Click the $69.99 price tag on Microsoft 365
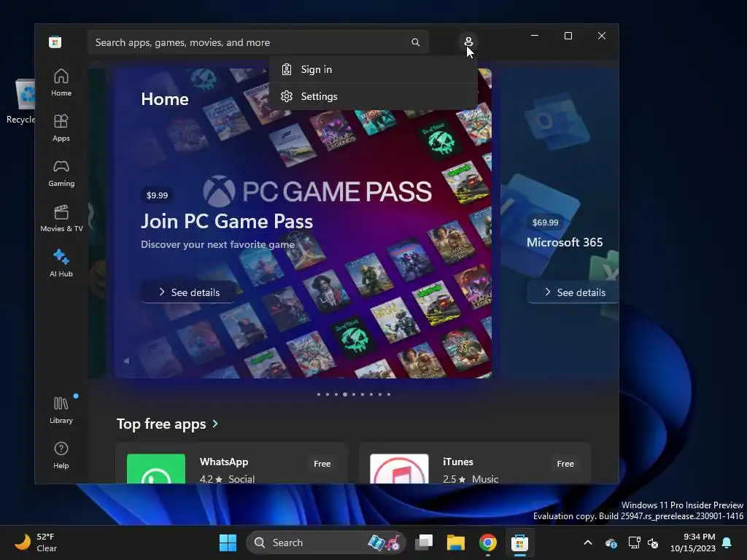This screenshot has width=747, height=560. pyautogui.click(x=545, y=222)
